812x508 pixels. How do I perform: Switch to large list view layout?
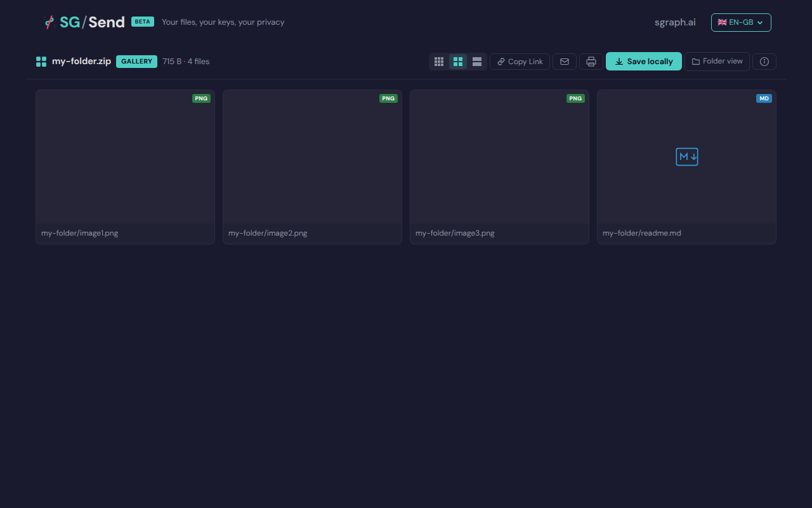(x=477, y=62)
